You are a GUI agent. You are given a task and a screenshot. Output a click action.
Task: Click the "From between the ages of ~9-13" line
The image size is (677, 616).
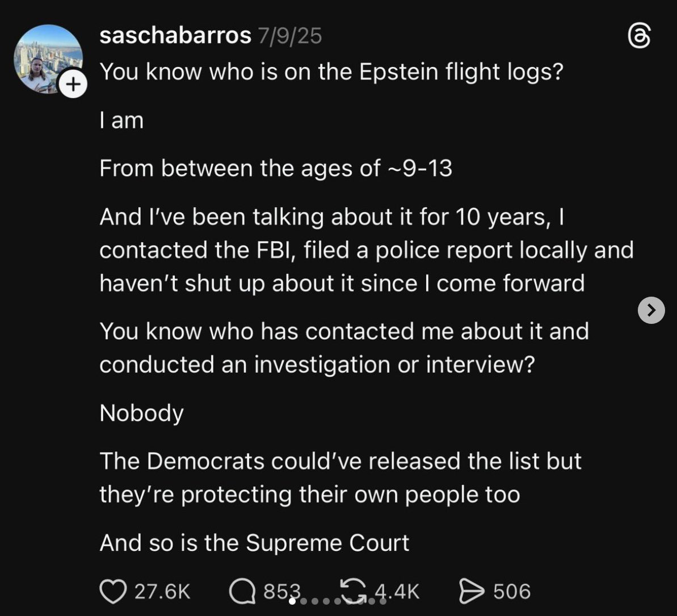click(276, 168)
